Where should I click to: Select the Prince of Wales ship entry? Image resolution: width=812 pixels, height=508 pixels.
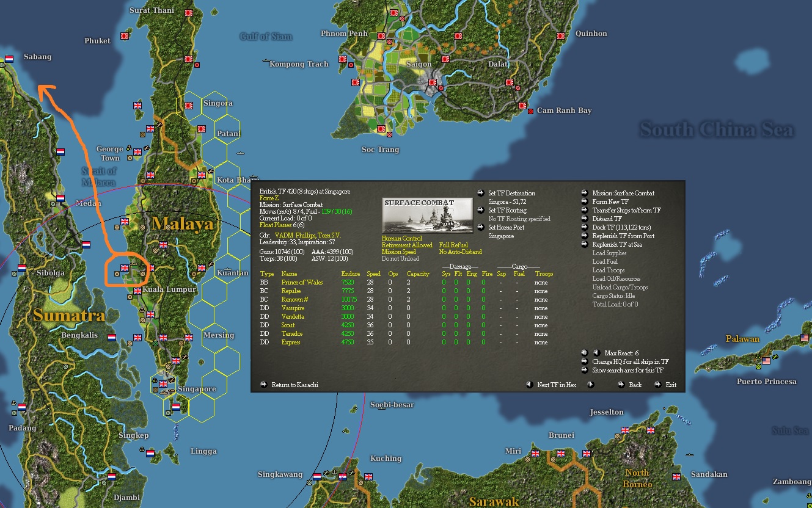(302, 283)
